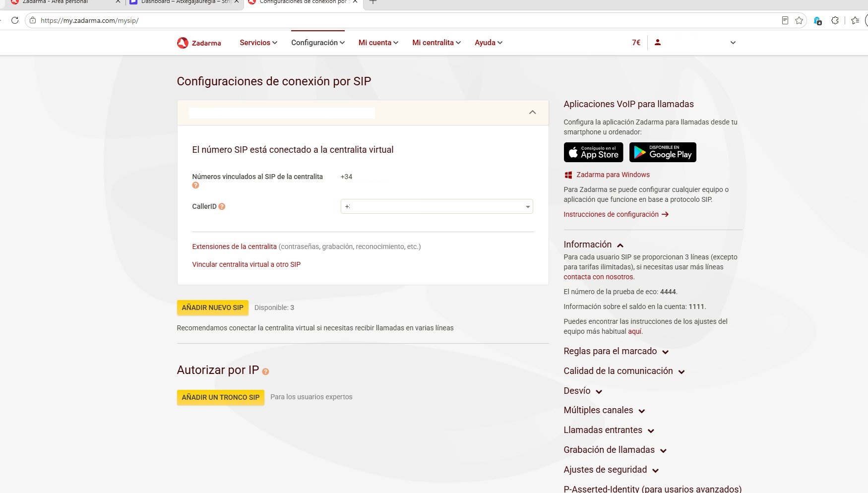This screenshot has width=868, height=493.
Task: Open a new browser tab
Action: (373, 2)
